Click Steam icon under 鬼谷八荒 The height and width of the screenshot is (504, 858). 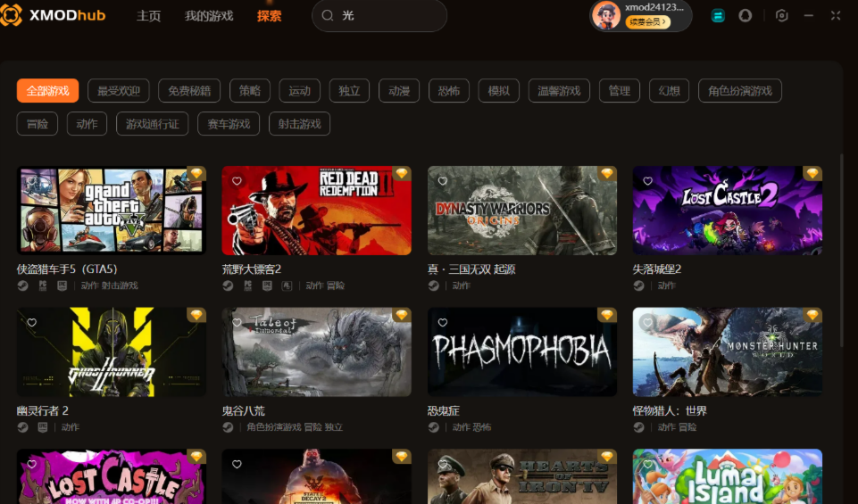click(228, 427)
